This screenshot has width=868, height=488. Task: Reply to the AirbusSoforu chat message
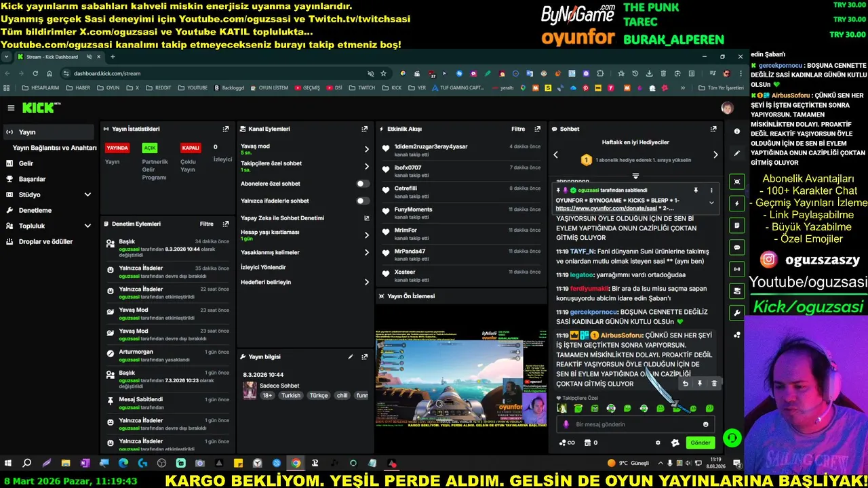point(685,384)
